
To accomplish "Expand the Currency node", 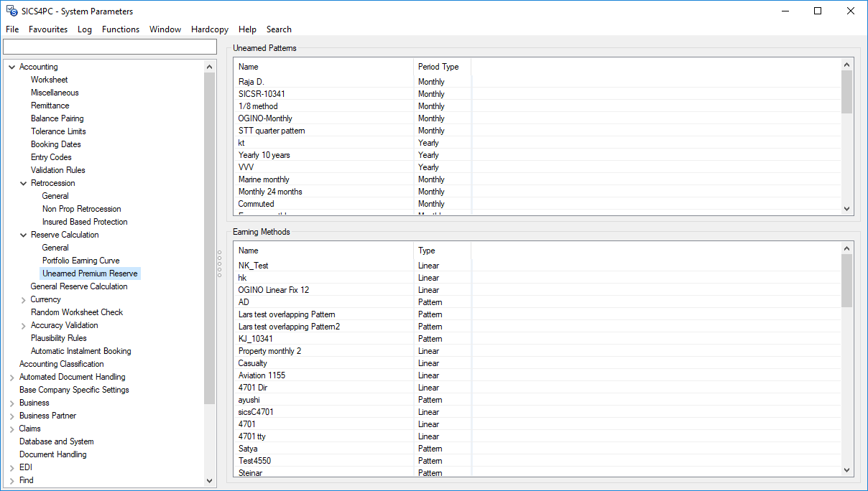I will tap(23, 299).
